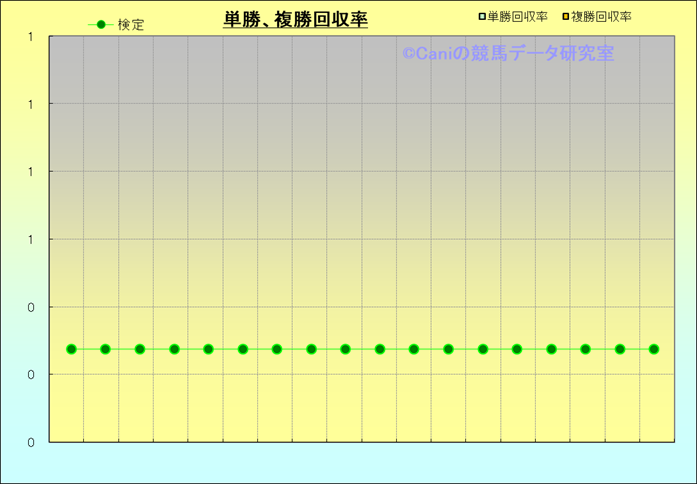Select the chart title 単勝、複勝回収率
This screenshot has width=697, height=484.
(295, 19)
